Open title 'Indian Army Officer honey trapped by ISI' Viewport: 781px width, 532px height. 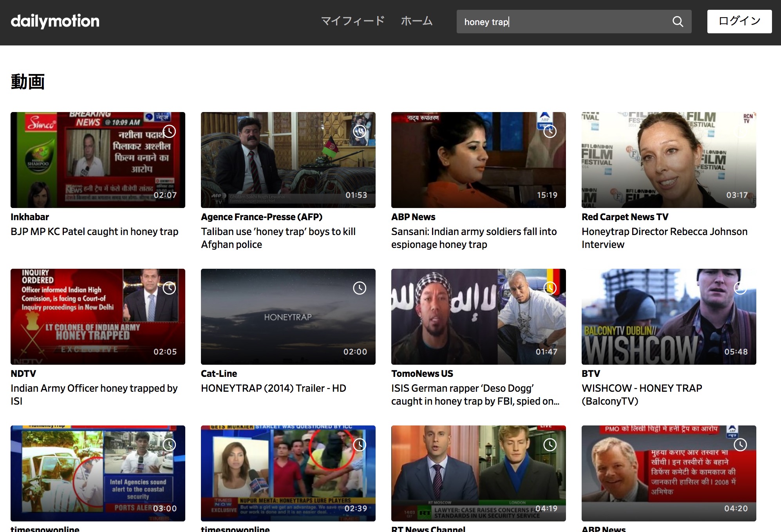(94, 394)
